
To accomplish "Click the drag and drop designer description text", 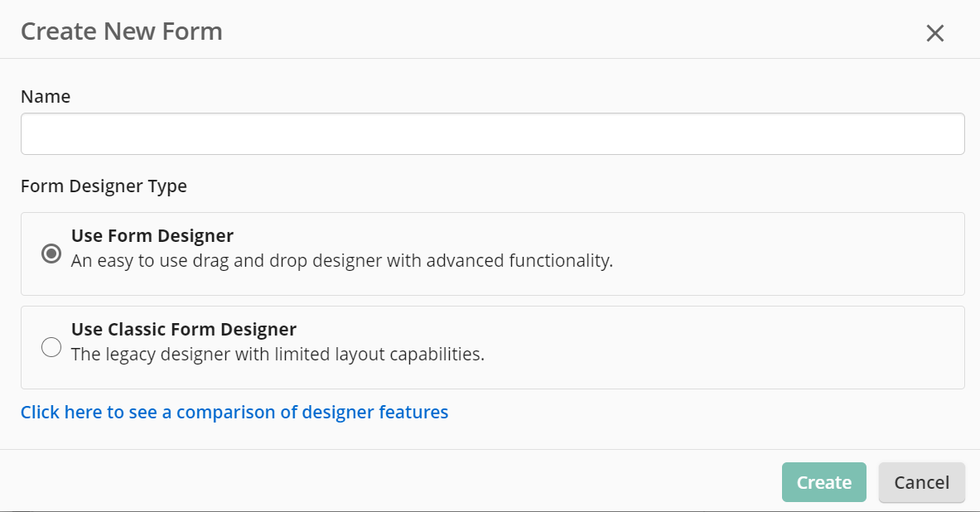I will tap(342, 261).
